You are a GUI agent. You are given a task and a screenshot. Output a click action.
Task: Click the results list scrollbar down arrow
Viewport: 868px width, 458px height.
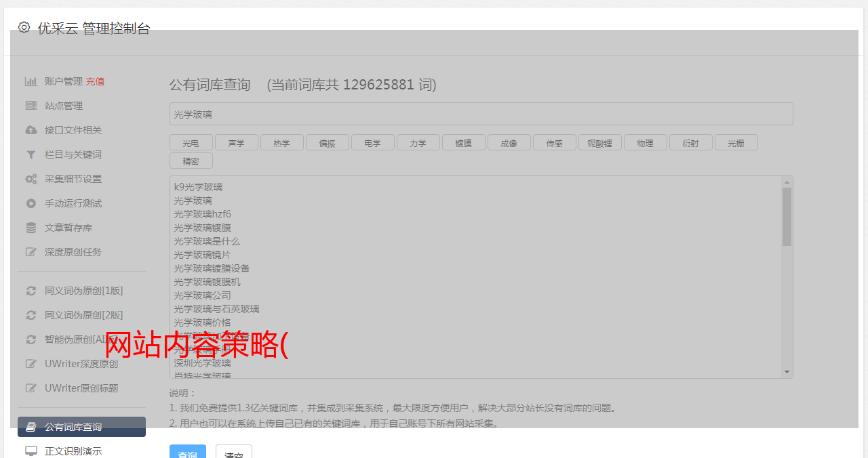[x=787, y=372]
